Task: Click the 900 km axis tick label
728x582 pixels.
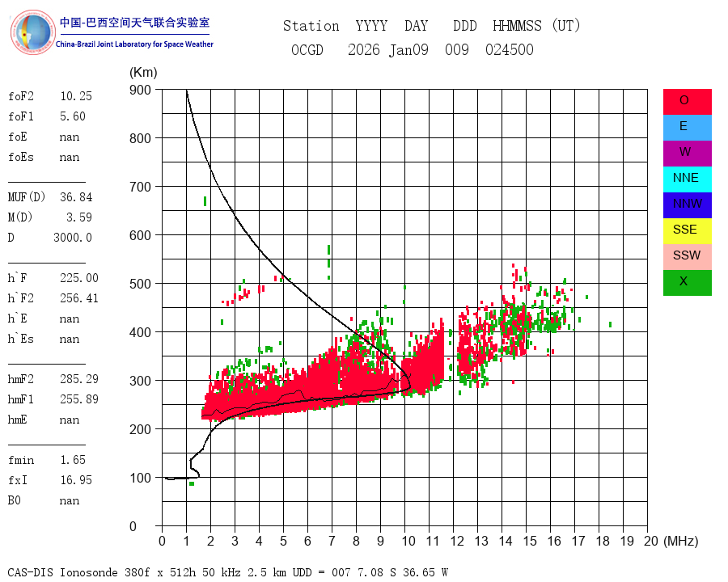Action: [140, 90]
